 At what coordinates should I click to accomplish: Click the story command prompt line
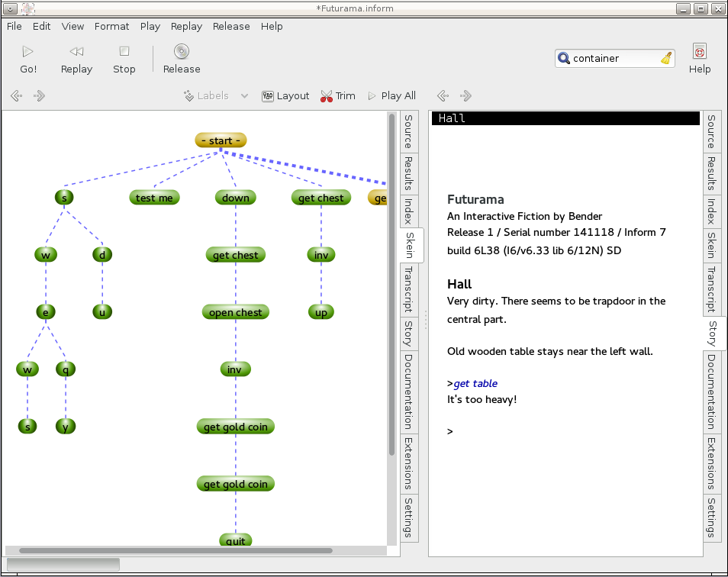point(450,432)
